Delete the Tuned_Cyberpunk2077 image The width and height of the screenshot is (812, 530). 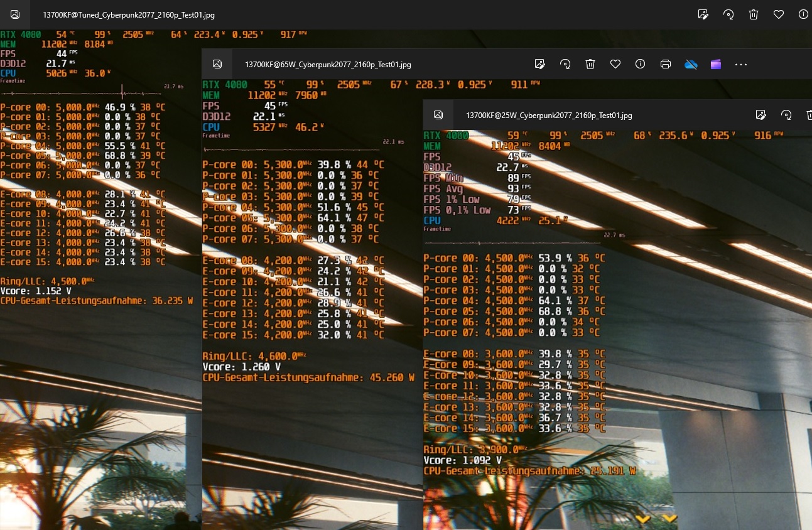(x=754, y=14)
